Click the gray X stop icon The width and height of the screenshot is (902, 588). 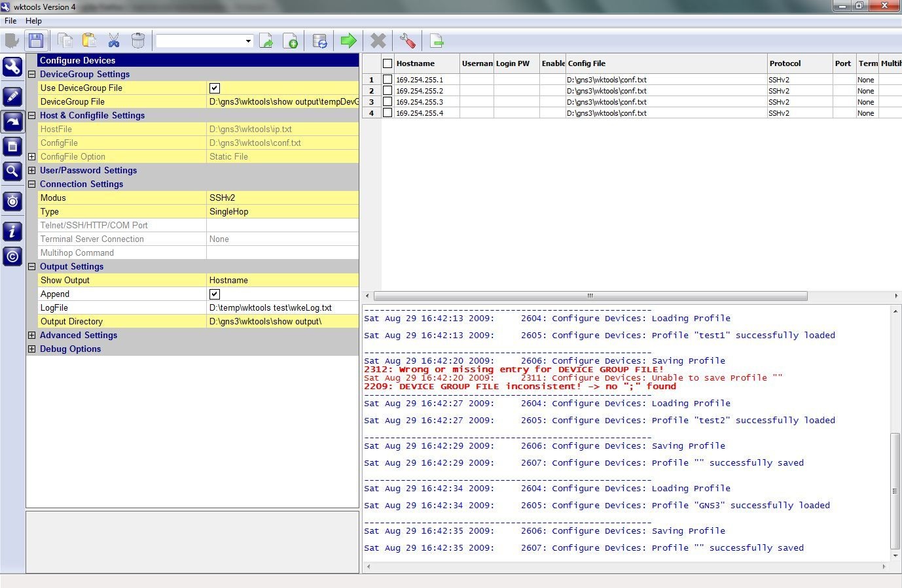tap(378, 41)
